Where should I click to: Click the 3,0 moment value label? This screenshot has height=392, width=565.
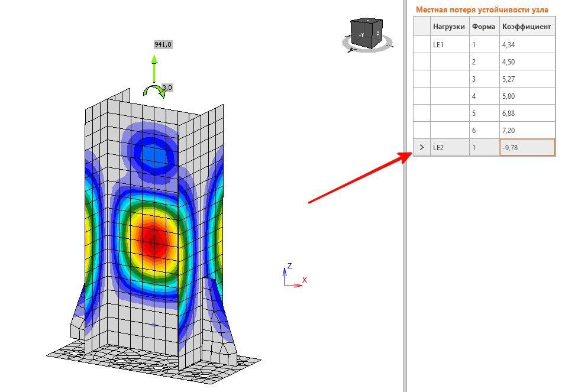pyautogui.click(x=167, y=88)
